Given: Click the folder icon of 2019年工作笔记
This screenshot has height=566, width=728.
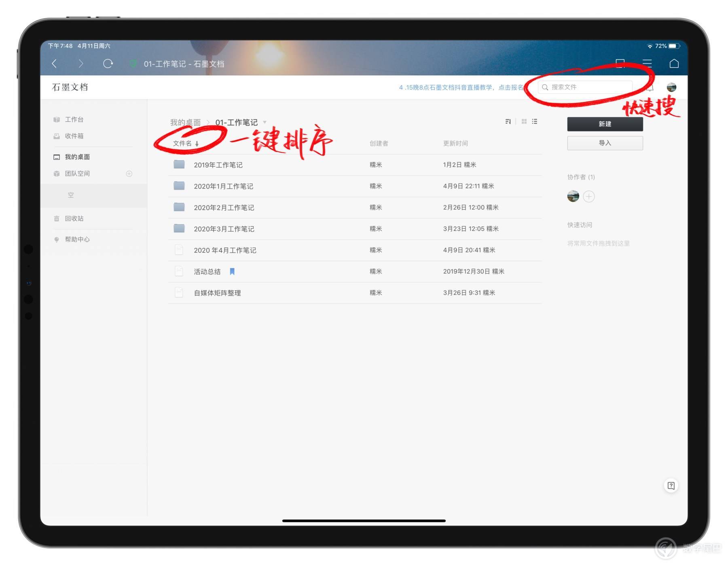Looking at the screenshot, I should coord(179,164).
